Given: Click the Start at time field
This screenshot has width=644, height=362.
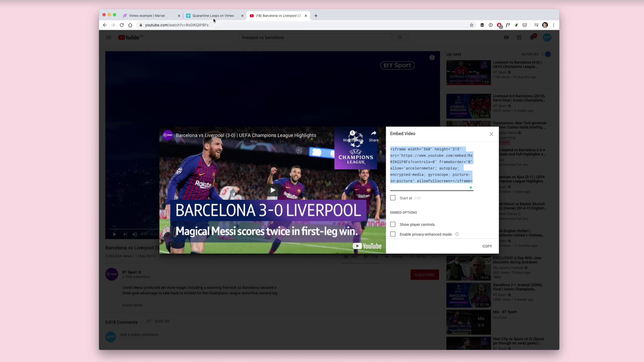Looking at the screenshot, I should point(418,198).
